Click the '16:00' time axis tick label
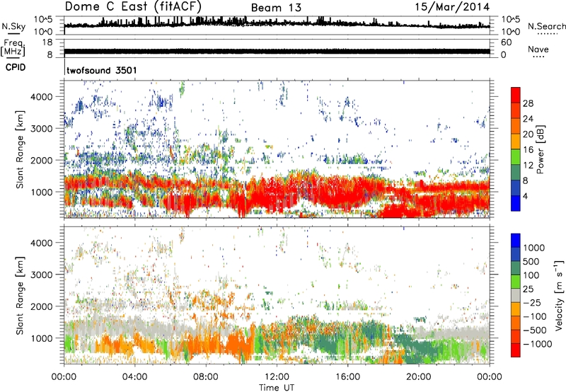This screenshot has height=392, width=566. (347, 377)
